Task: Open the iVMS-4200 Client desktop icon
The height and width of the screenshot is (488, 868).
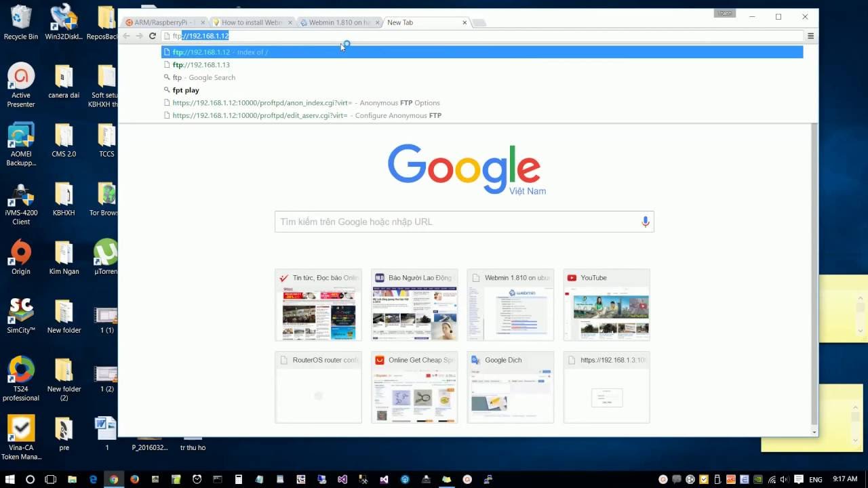Action: coord(21,203)
